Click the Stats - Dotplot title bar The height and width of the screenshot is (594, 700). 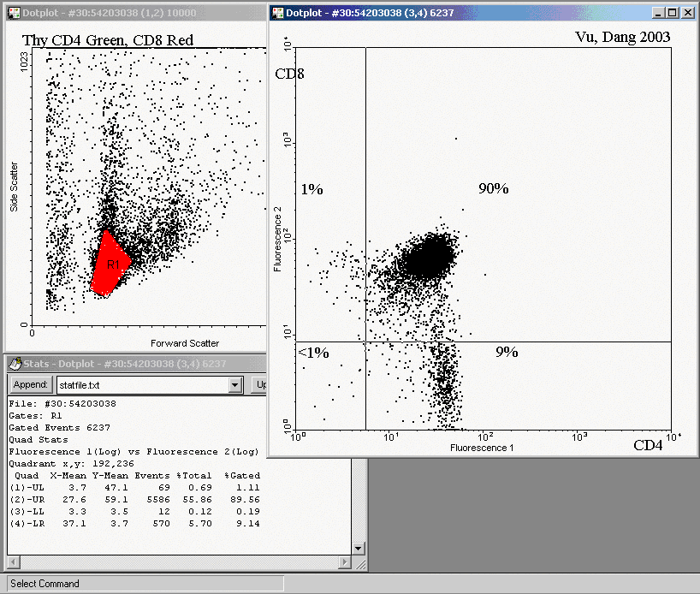128,364
